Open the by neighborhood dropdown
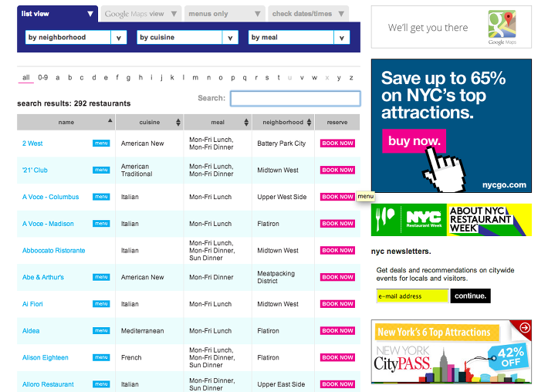Viewport: 548px width, 392px height. point(76,37)
